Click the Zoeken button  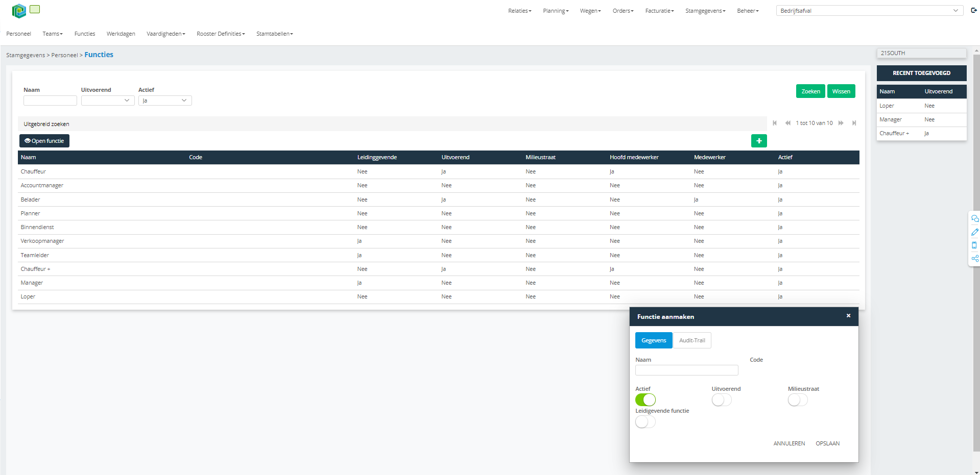810,91
